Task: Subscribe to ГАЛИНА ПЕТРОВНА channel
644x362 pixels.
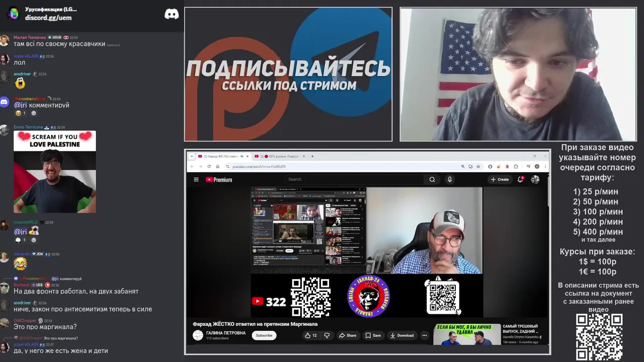Action: (264, 335)
